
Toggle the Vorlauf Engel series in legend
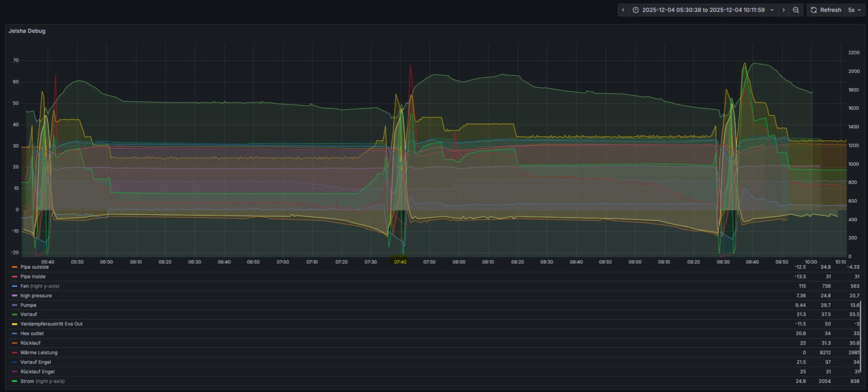point(36,362)
